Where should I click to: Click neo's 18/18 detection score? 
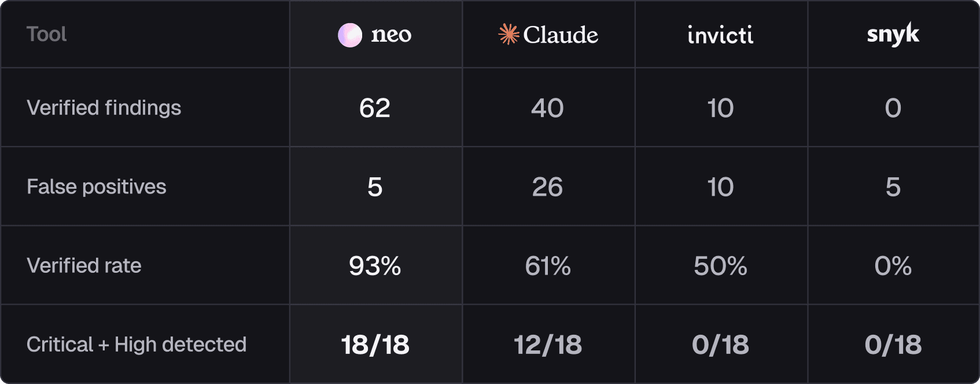pyautogui.click(x=375, y=345)
